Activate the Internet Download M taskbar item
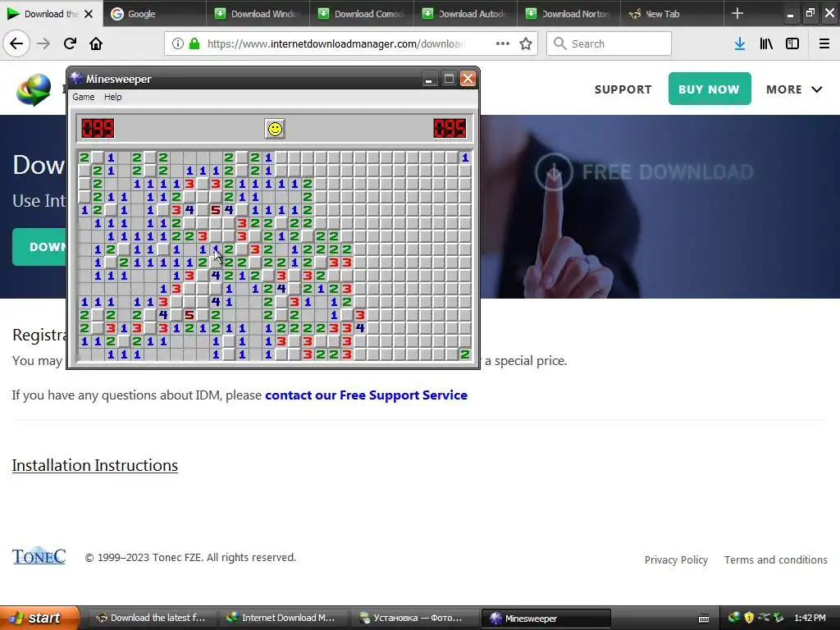Viewport: 840px width, 630px height. click(282, 619)
